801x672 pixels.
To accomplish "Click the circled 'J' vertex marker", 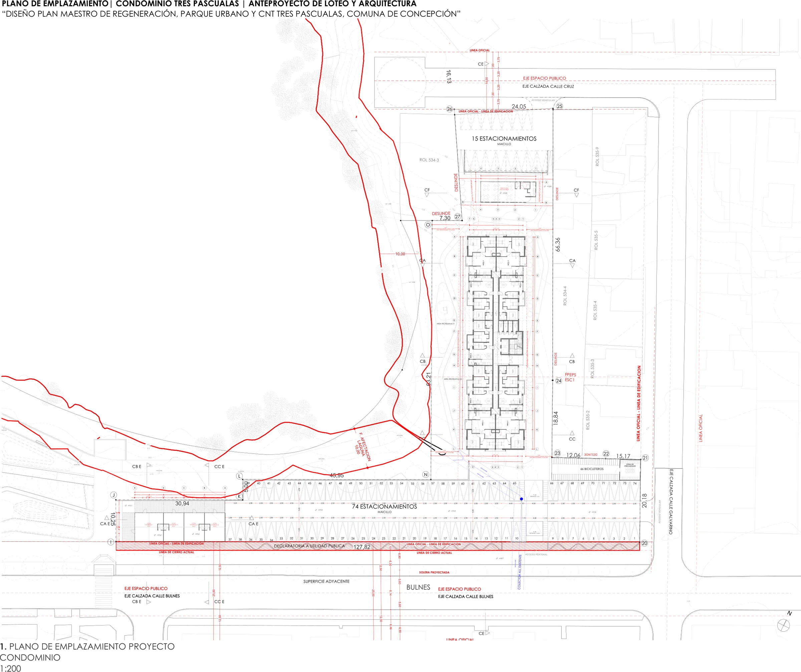I will point(113,495).
